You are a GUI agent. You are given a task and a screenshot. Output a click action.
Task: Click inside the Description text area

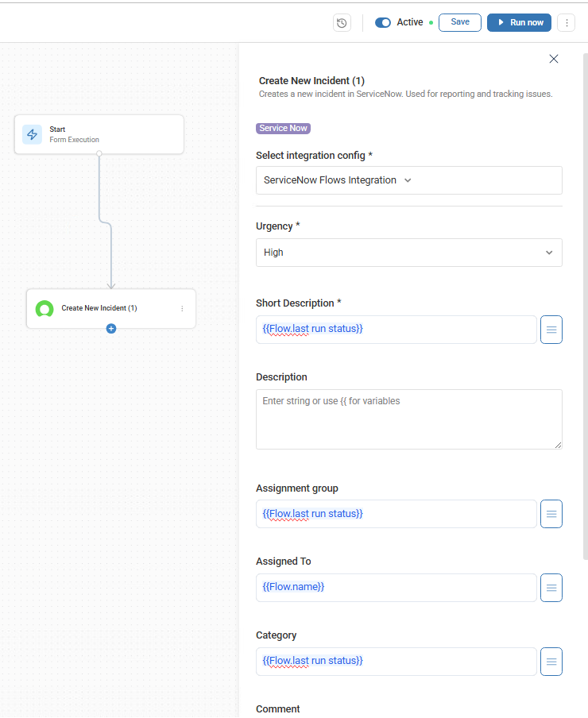tap(408, 419)
